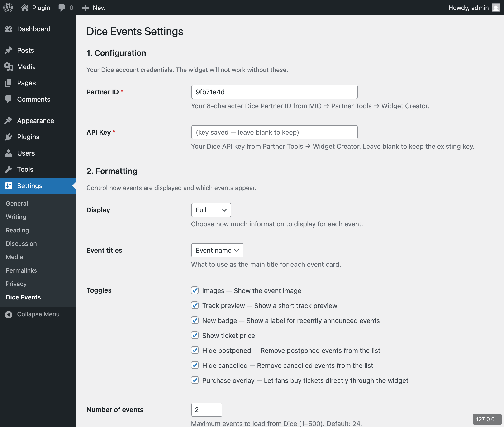This screenshot has height=427, width=504.
Task: Open the Display dropdown showing Full
Action: tap(211, 210)
